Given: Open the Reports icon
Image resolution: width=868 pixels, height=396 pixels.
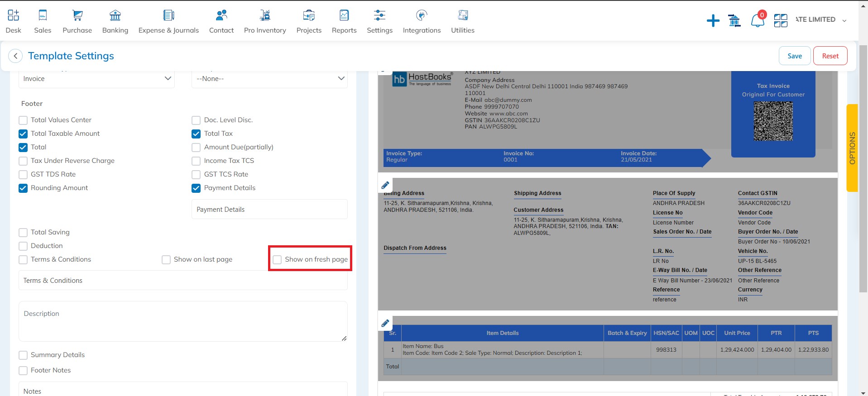Looking at the screenshot, I should [344, 15].
